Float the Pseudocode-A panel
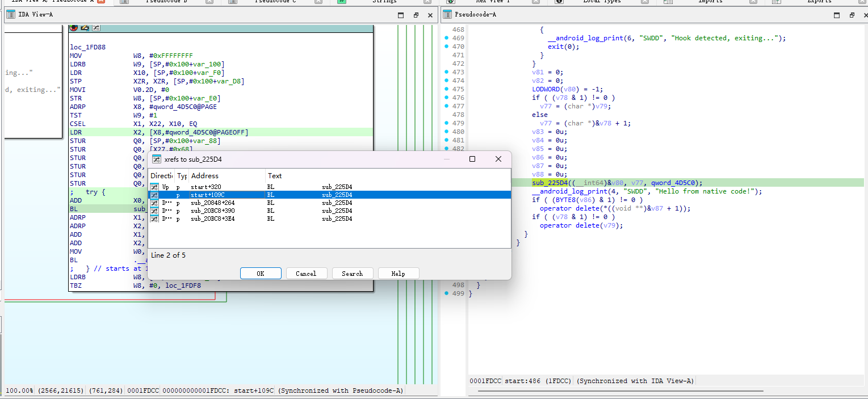The height and width of the screenshot is (399, 868). (852, 15)
